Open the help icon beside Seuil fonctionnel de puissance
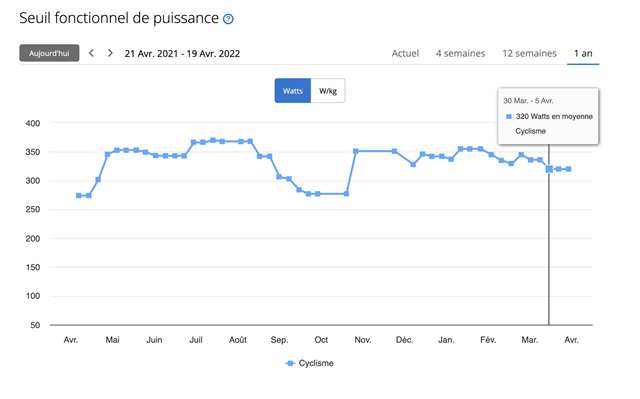This screenshot has height=399, width=640. (228, 19)
